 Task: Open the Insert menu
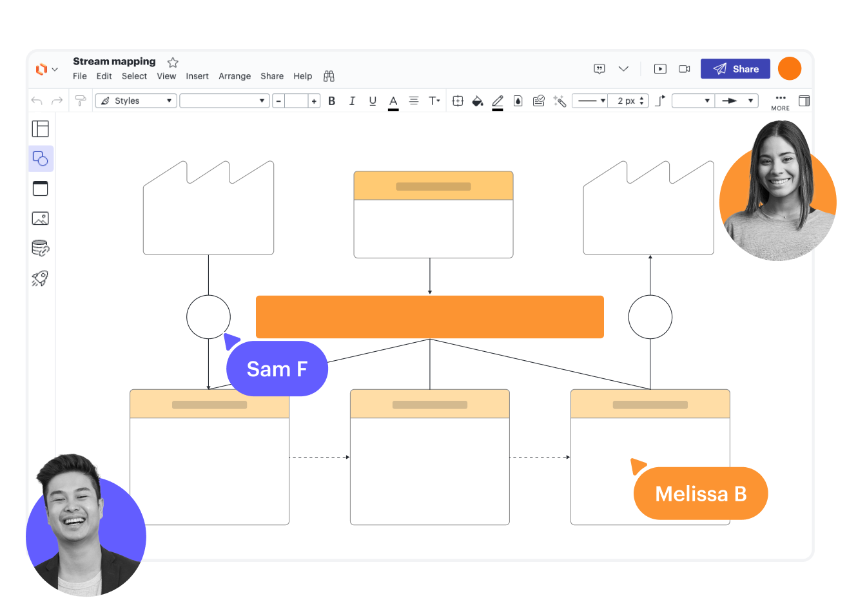(x=197, y=76)
